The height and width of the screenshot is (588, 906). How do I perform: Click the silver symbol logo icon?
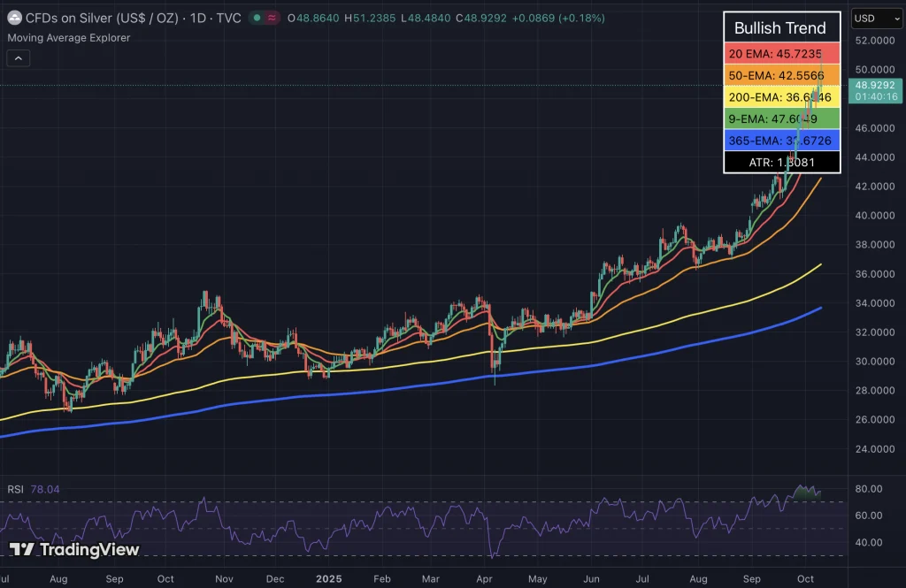[15, 18]
